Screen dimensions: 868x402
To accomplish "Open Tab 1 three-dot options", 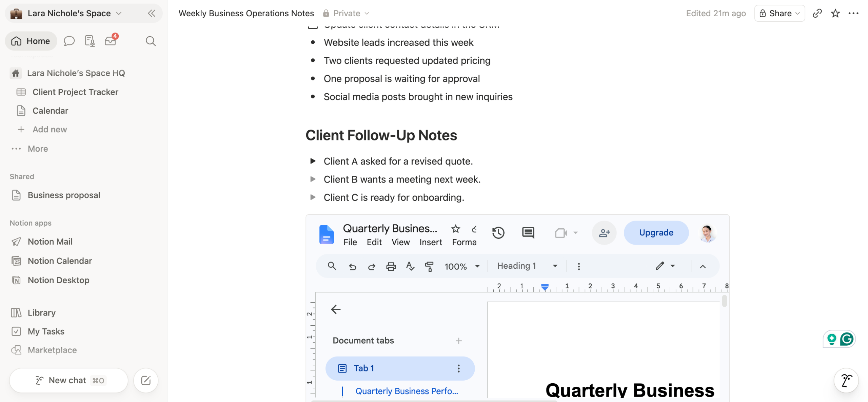I will (x=458, y=368).
